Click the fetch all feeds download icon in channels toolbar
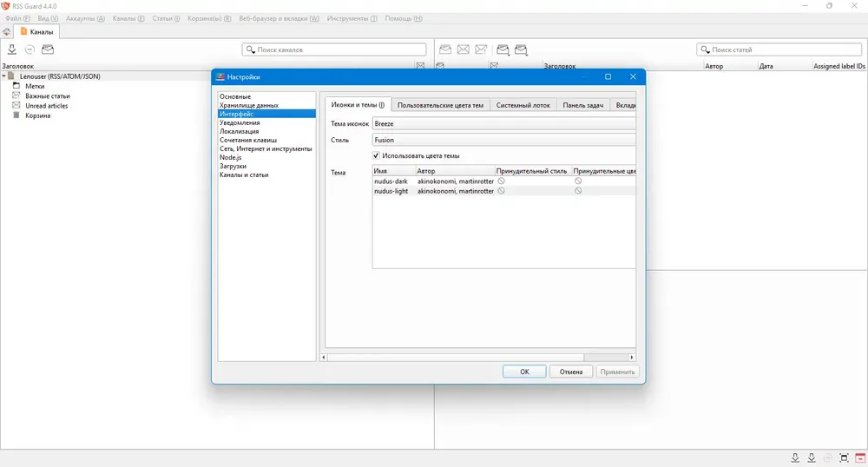This screenshot has height=467, width=868. point(12,49)
